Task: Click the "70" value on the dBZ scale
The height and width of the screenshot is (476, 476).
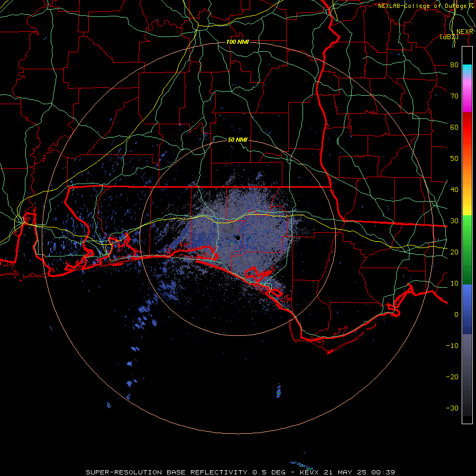Action: [x=454, y=96]
